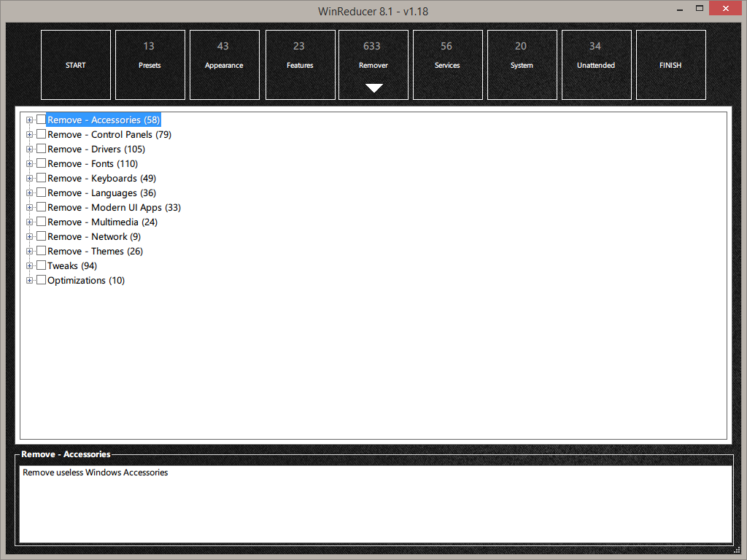Viewport: 747px width, 560px height.
Task: Close the WinReducer window
Action: tap(726, 9)
